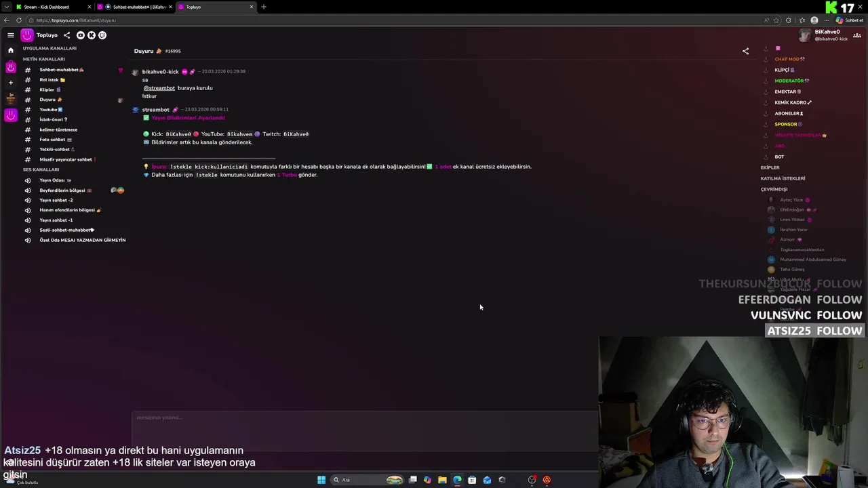Image resolution: width=868 pixels, height=488 pixels.
Task: Open Klipler text channel
Action: (50, 89)
